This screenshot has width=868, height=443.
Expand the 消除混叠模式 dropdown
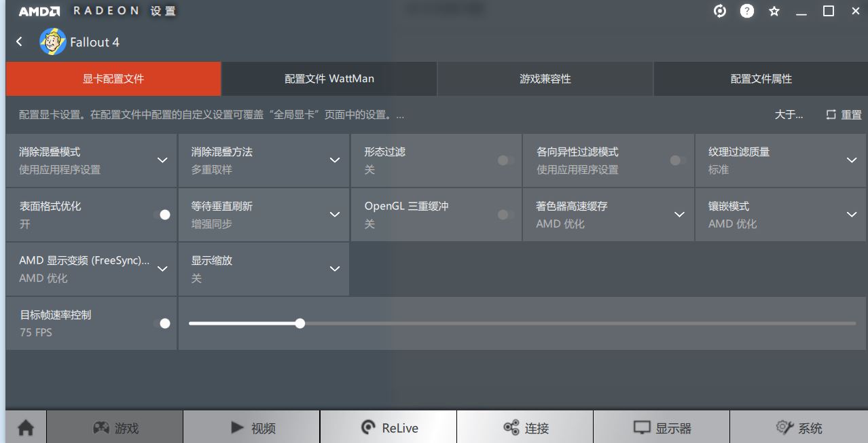91,160
